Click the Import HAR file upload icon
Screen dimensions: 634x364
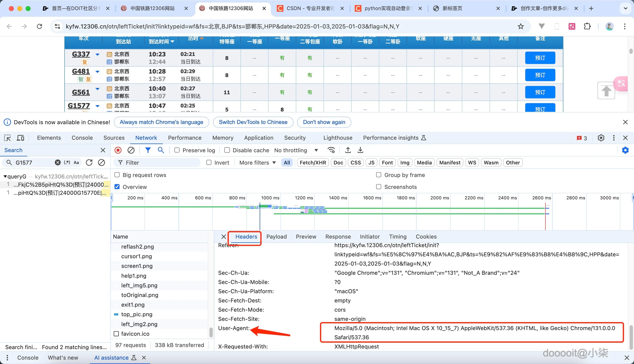(348, 150)
